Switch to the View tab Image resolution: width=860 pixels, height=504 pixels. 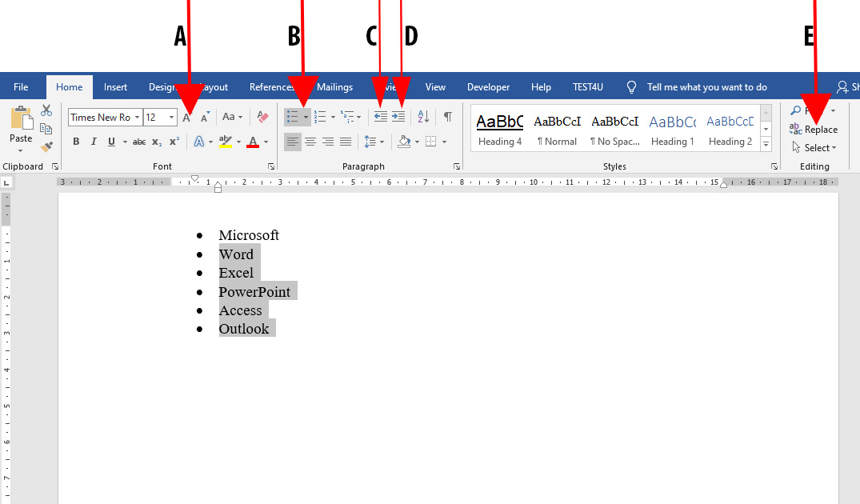[435, 86]
